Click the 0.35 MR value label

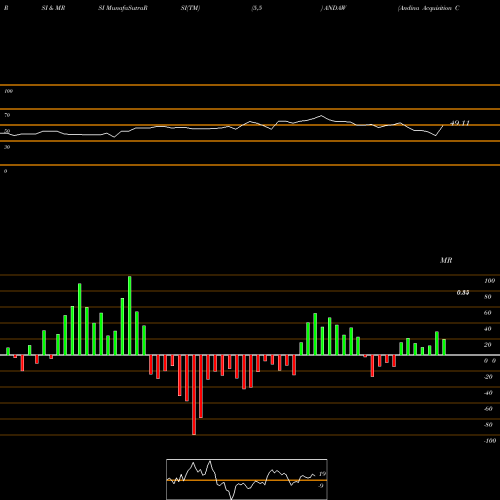(463, 292)
